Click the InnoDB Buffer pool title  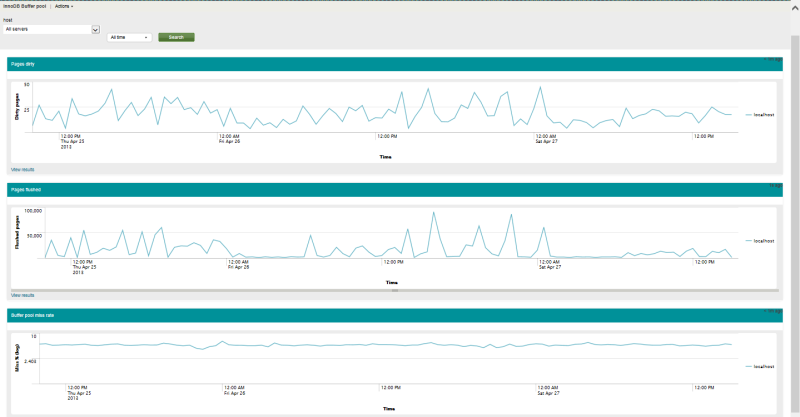[24, 6]
